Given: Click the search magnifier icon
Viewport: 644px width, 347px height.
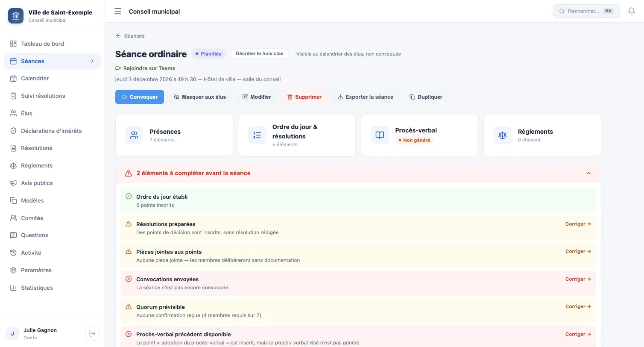Looking at the screenshot, I should click(x=562, y=11).
